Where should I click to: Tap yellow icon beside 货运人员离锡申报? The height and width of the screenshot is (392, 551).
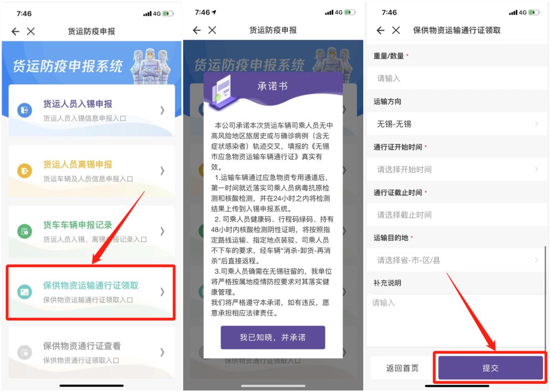tap(24, 171)
